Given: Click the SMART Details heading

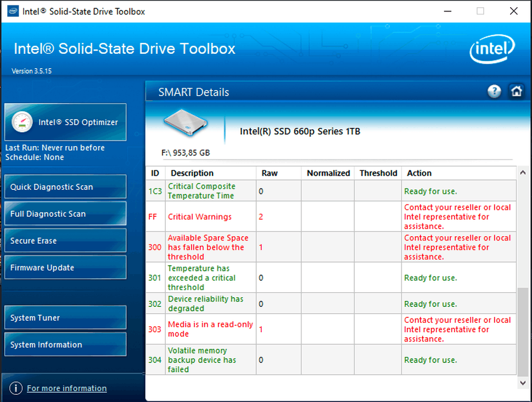Looking at the screenshot, I should pyautogui.click(x=194, y=92).
